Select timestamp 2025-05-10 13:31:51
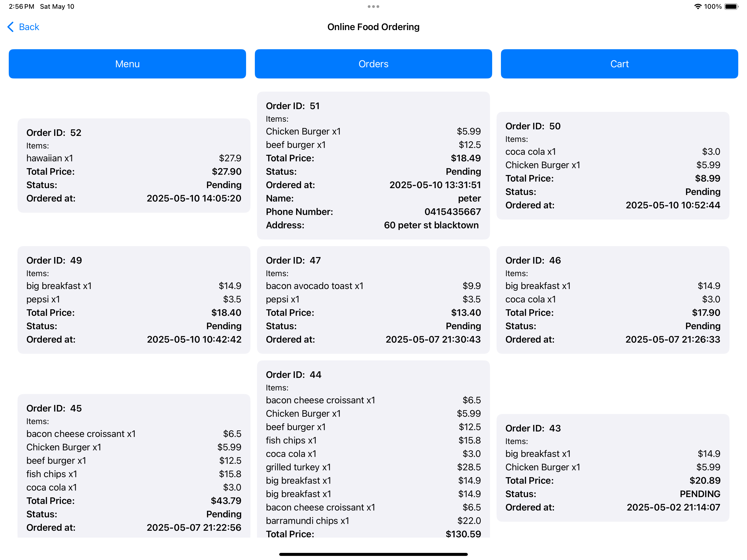 [435, 185]
